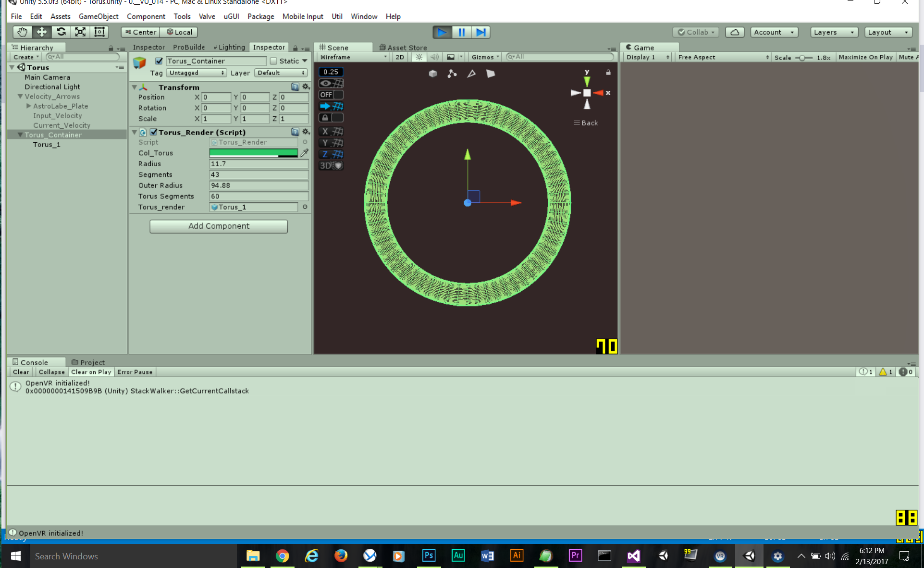Screen dimensions: 924x568
Task: Open the Window menu
Action: tap(364, 16)
